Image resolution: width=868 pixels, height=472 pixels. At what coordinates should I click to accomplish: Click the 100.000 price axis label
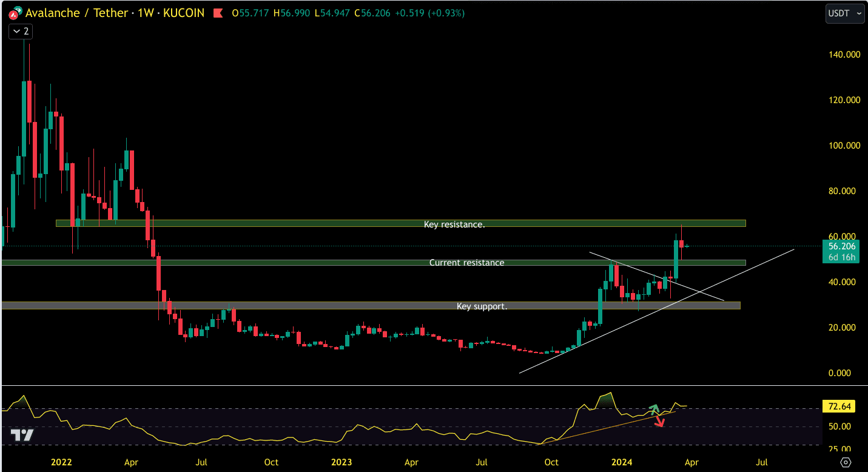tap(844, 146)
